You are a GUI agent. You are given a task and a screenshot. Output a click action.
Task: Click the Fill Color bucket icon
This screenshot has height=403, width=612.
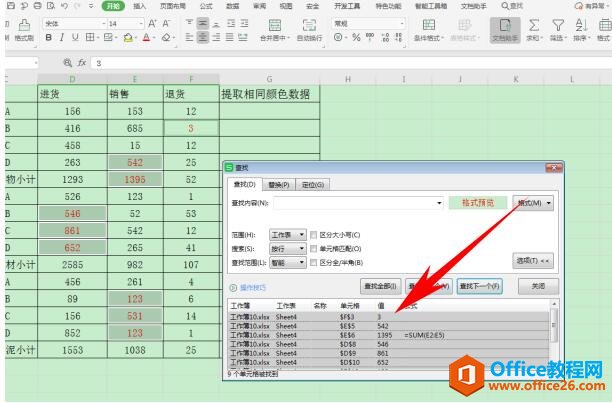click(128, 37)
